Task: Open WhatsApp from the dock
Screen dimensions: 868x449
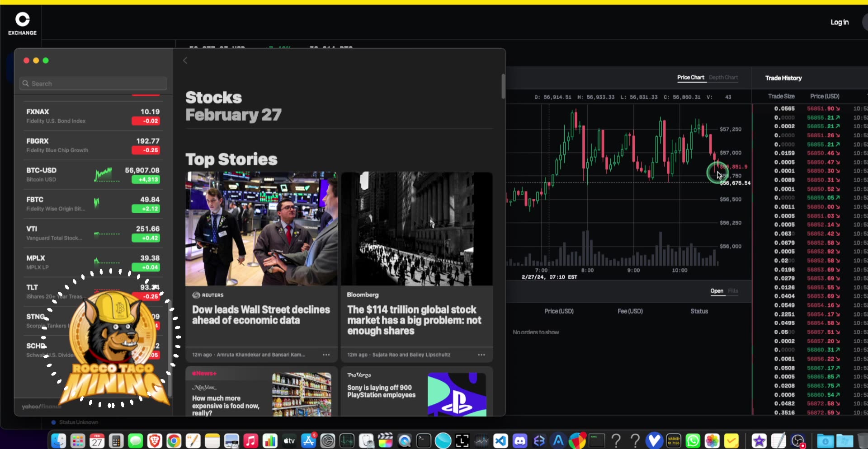Action: pos(694,440)
